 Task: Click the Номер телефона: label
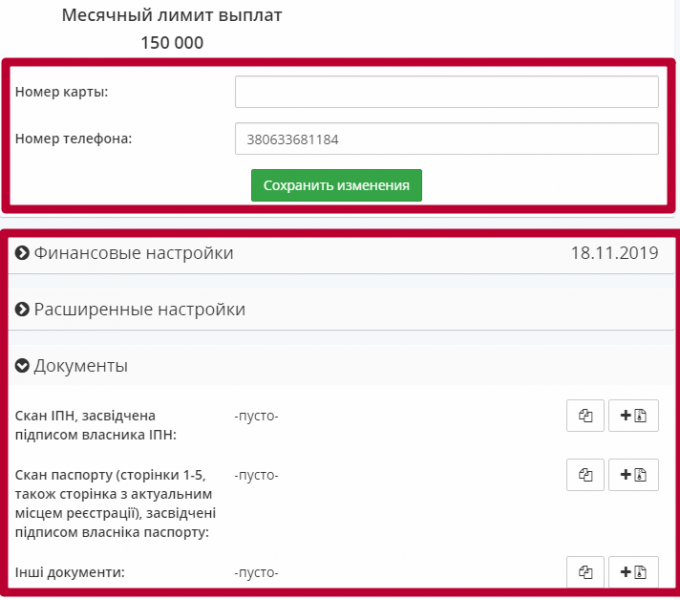[x=73, y=139]
